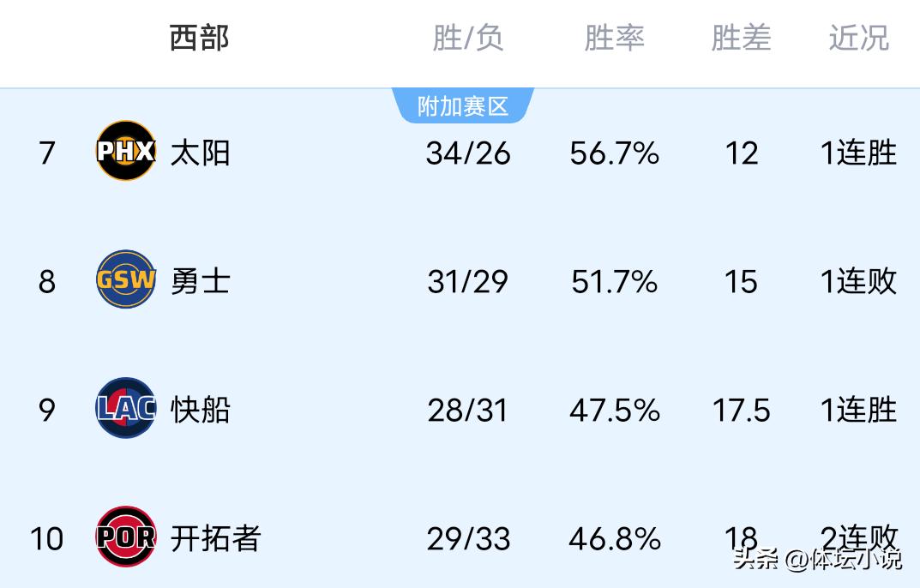Tap the Portland Trail Blazers POR logo
This screenshot has width=920, height=588.
click(125, 537)
